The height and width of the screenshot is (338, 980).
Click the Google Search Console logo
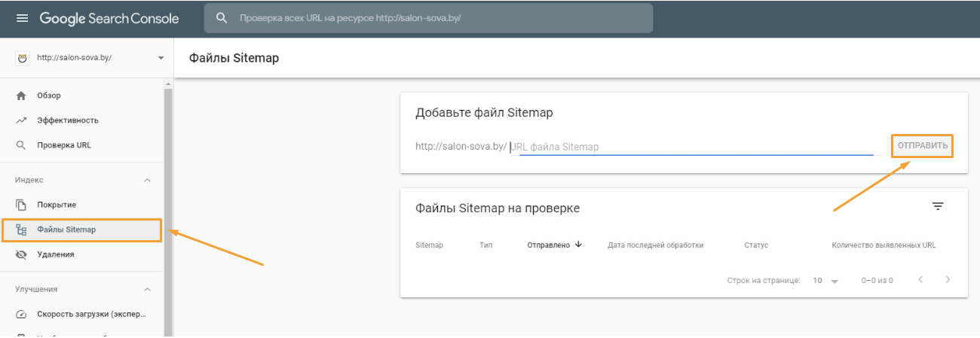click(x=109, y=18)
